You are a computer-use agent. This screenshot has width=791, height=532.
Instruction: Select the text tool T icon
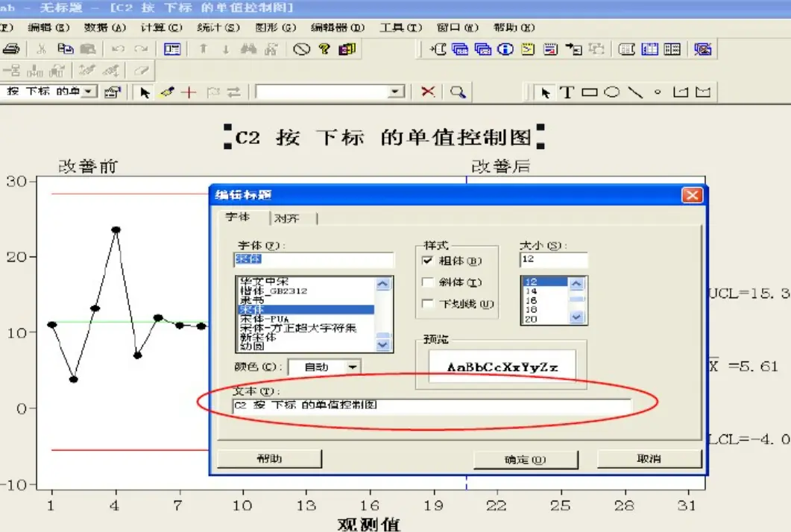click(x=567, y=92)
